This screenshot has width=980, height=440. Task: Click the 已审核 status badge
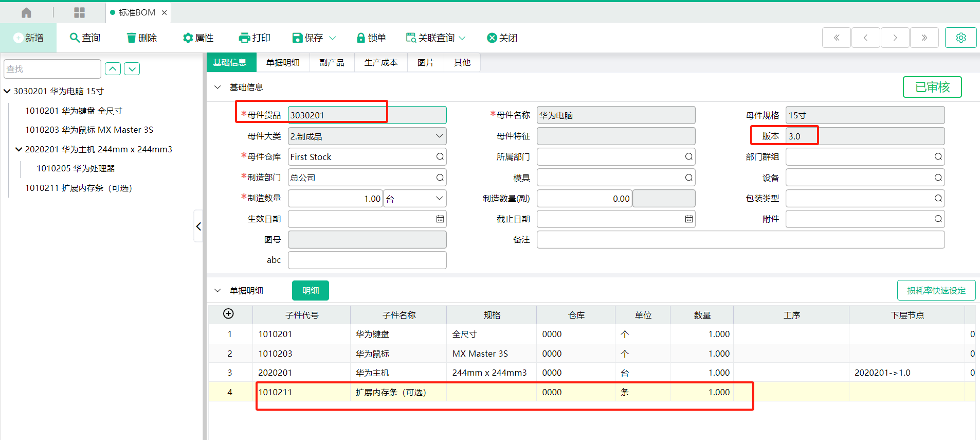tap(933, 87)
